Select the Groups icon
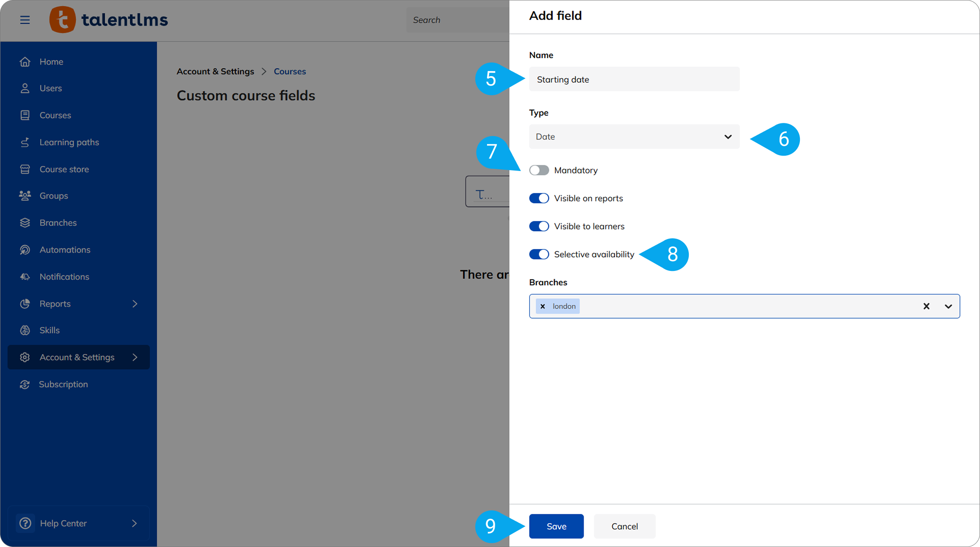Viewport: 980px width, 547px height. pos(25,196)
